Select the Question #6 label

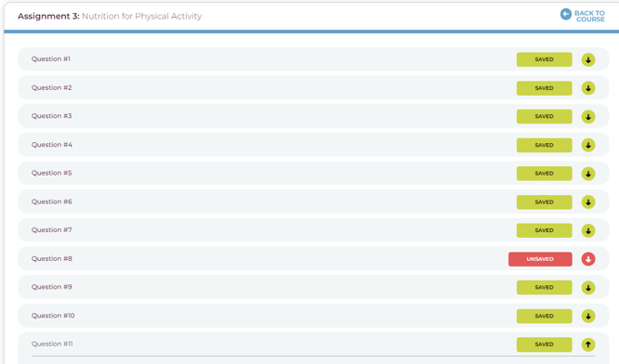[x=52, y=201]
